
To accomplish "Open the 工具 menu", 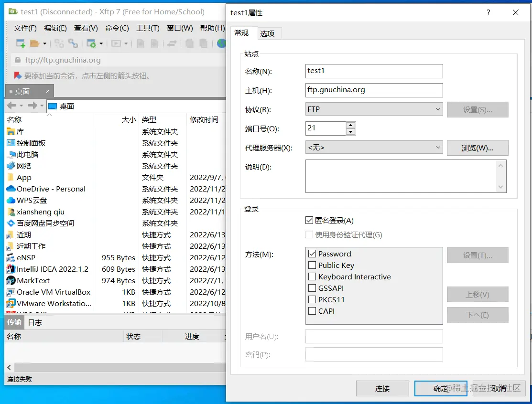I will coord(148,28).
